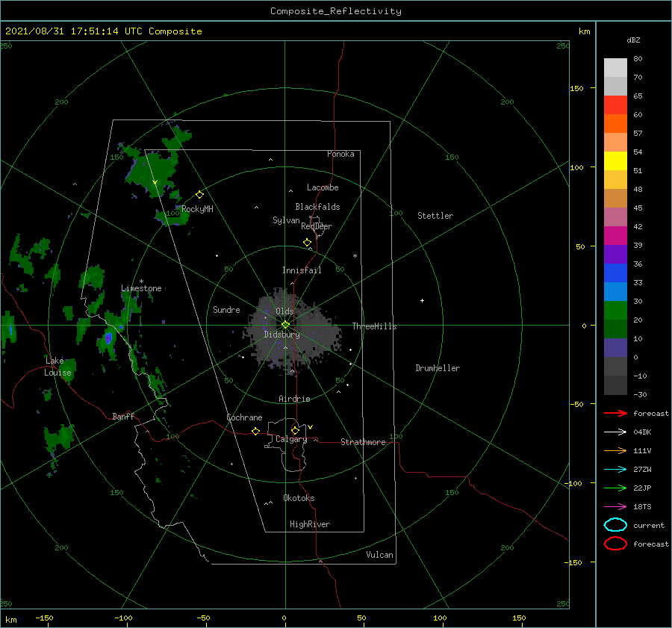Click the Limestone label

pos(141,288)
